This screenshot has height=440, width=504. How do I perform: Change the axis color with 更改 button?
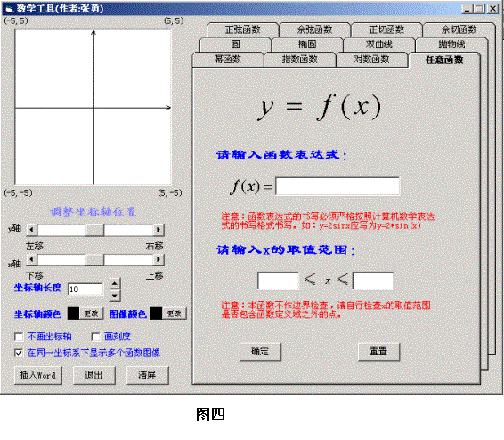click(x=92, y=314)
